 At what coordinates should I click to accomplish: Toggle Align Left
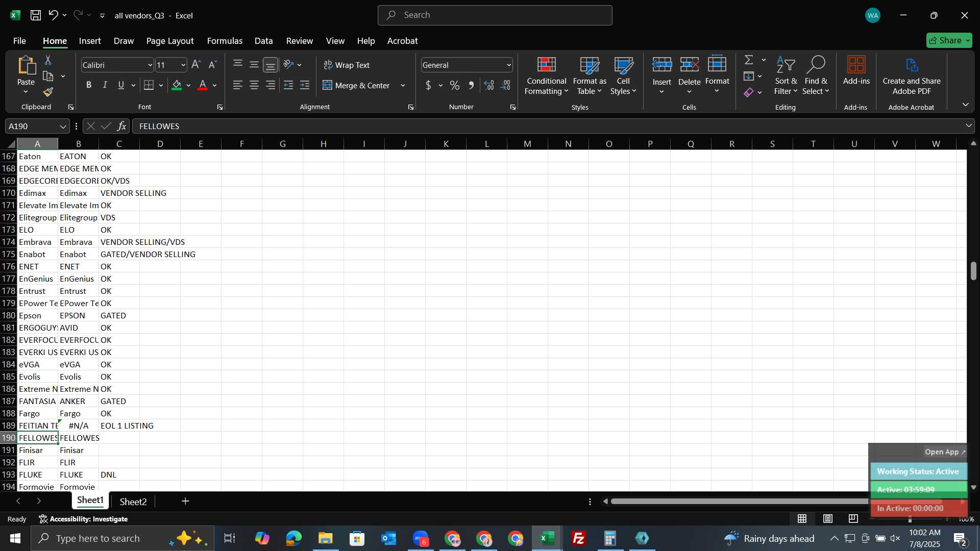(237, 85)
